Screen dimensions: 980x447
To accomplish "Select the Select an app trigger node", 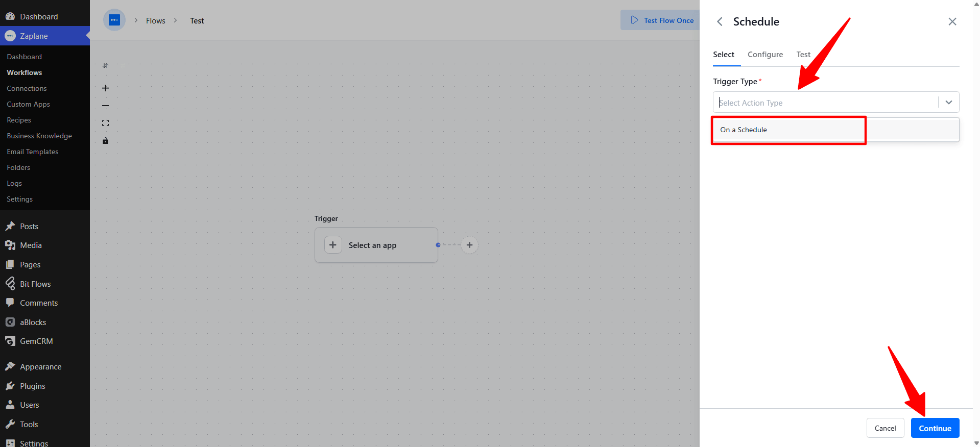I will pyautogui.click(x=376, y=245).
